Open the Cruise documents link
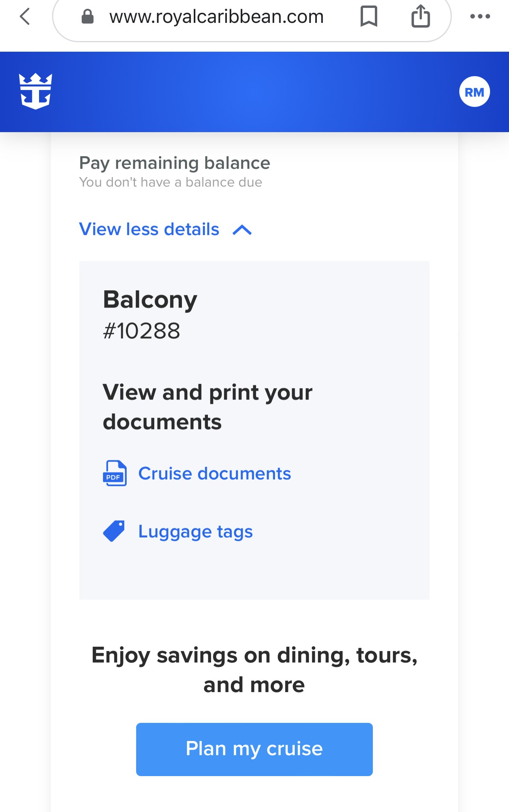The height and width of the screenshot is (812, 509). [215, 473]
